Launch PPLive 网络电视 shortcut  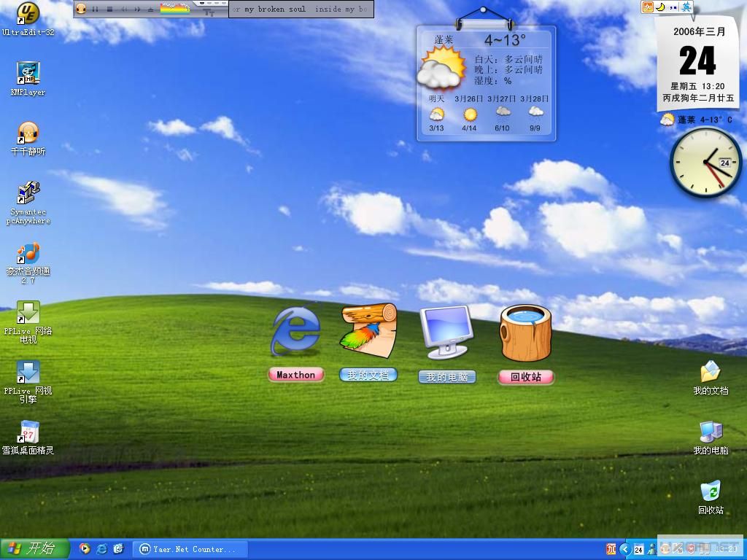coord(28,322)
